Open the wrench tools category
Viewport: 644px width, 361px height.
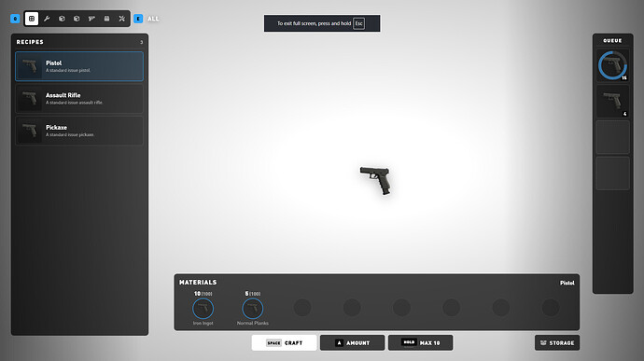click(47, 19)
